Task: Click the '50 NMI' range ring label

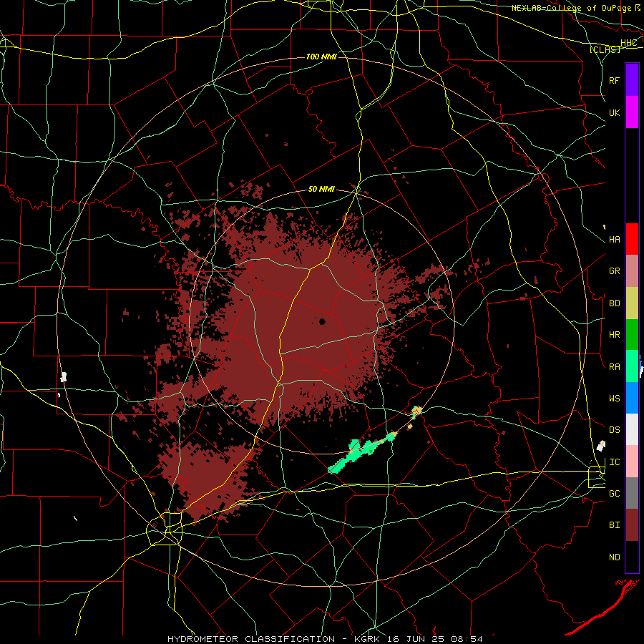Action: pyautogui.click(x=321, y=190)
